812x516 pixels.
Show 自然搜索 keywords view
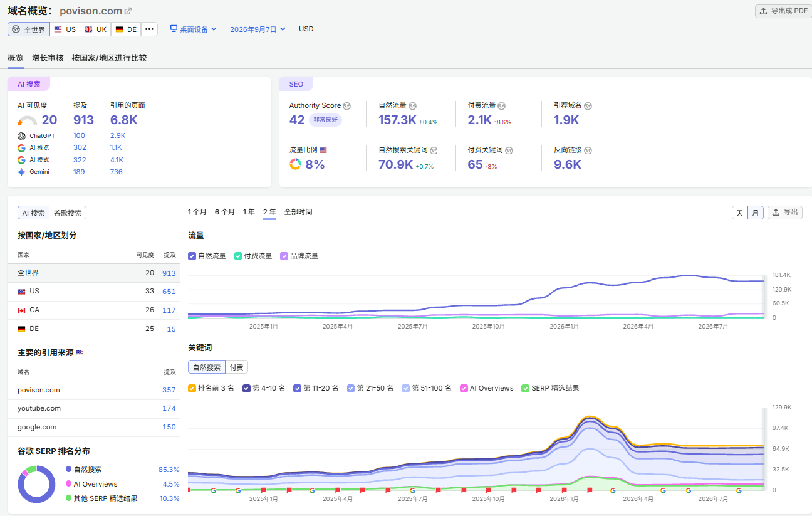click(x=207, y=367)
